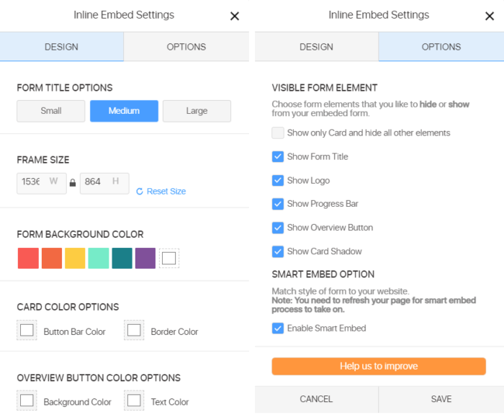Select the Small form title size
This screenshot has height=420, width=504.
tap(51, 111)
